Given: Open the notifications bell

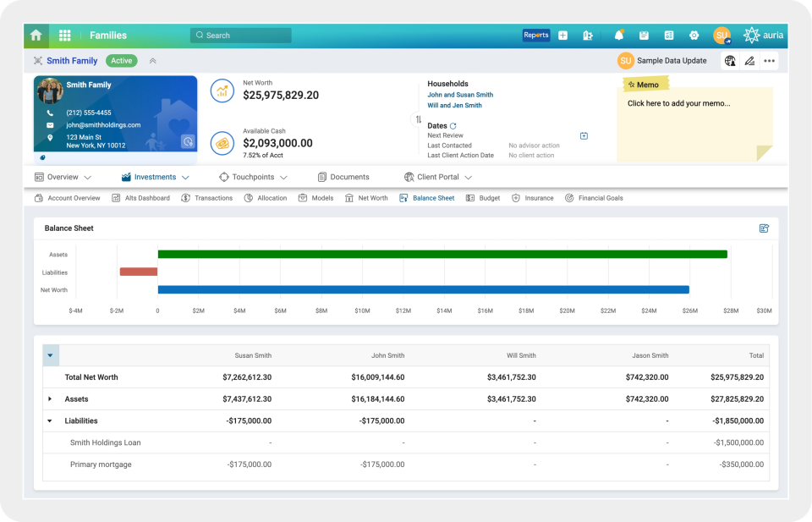Looking at the screenshot, I should pyautogui.click(x=619, y=36).
